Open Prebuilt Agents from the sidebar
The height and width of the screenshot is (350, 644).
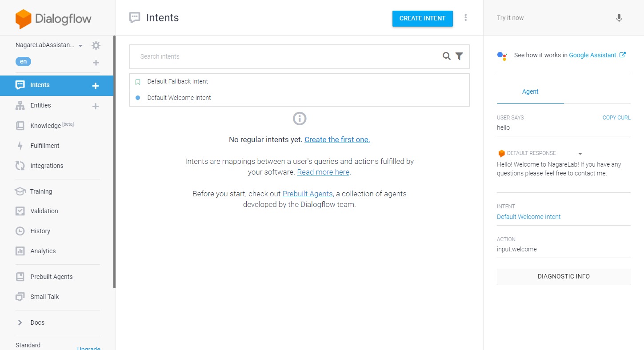pyautogui.click(x=52, y=277)
